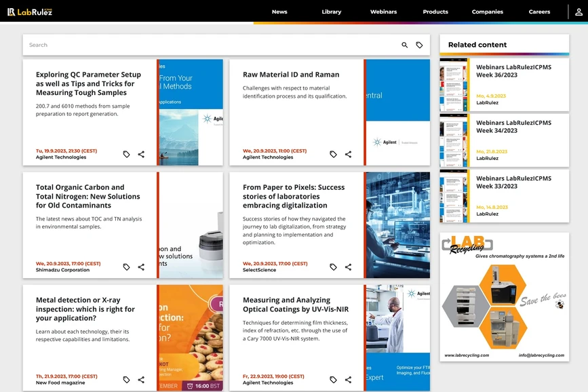Click the Raw Material ID and Raman card image
The height and width of the screenshot is (392, 588).
398,112
